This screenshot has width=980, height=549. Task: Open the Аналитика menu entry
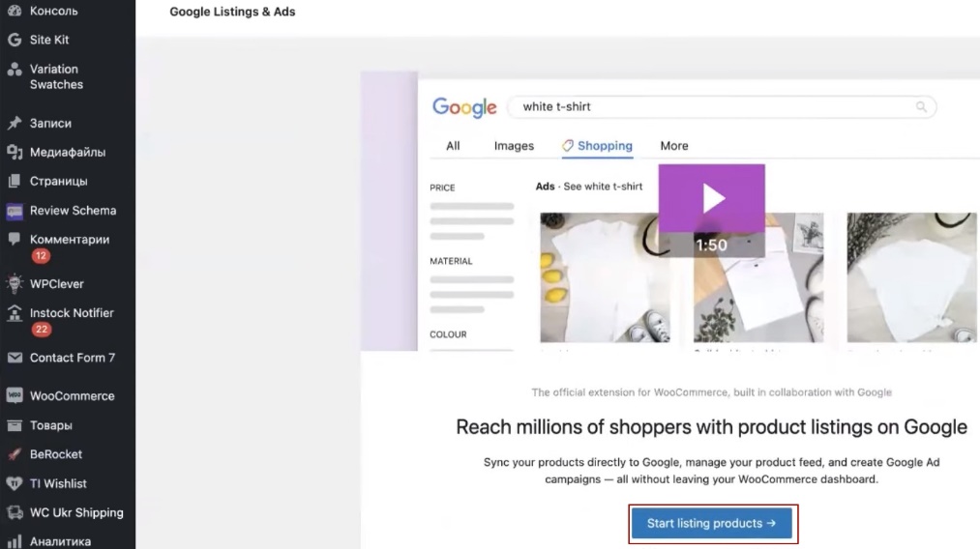[x=60, y=541]
